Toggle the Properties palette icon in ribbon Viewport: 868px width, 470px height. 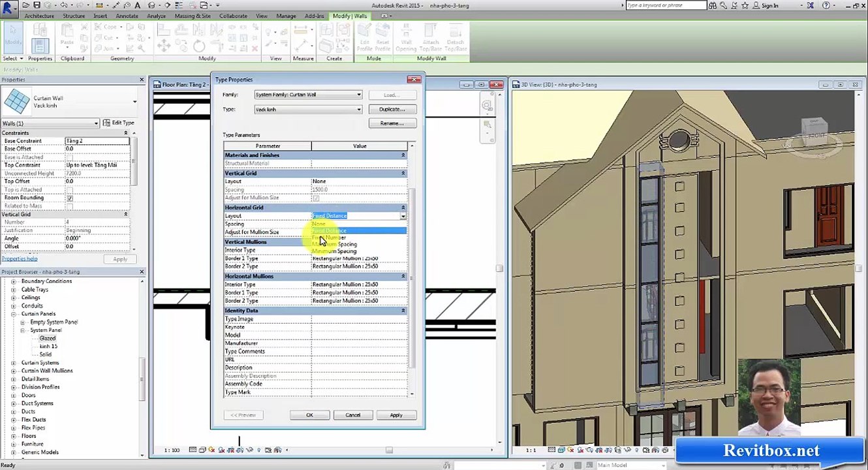39,46
